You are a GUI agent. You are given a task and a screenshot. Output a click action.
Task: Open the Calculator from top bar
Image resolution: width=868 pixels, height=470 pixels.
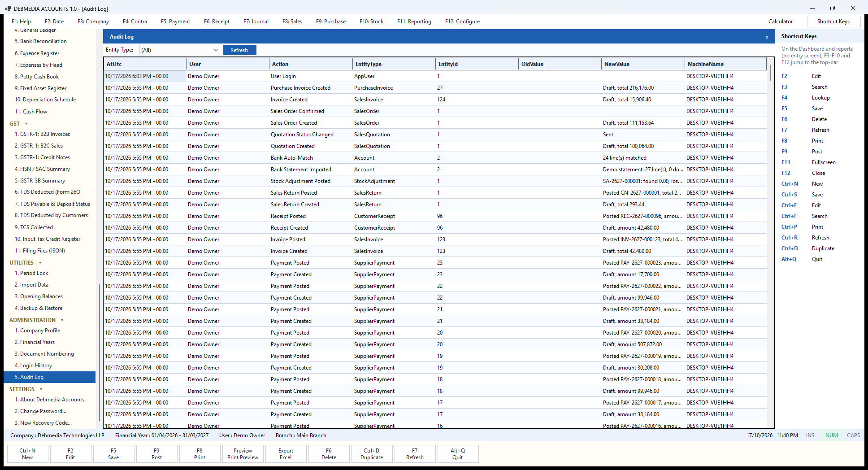781,21
